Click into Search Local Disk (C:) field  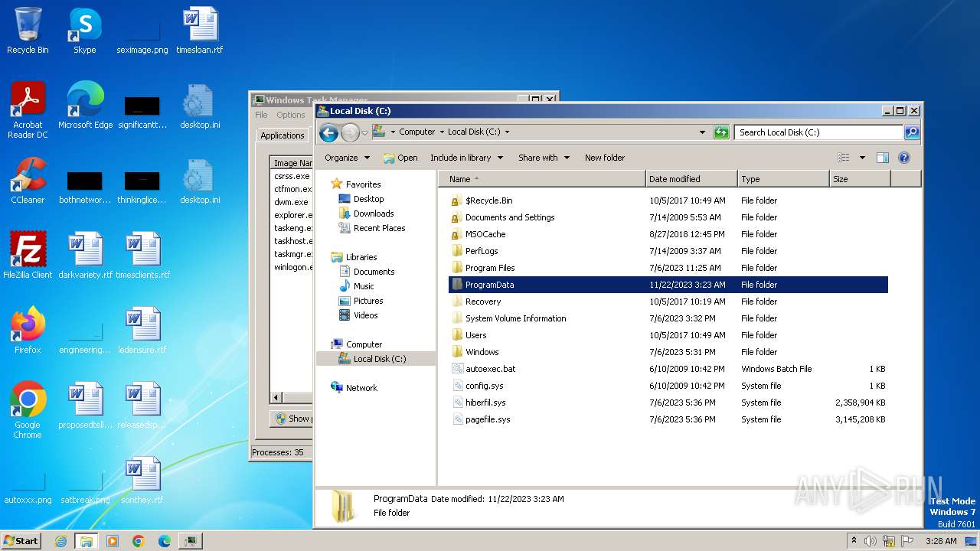pyautogui.click(x=818, y=132)
